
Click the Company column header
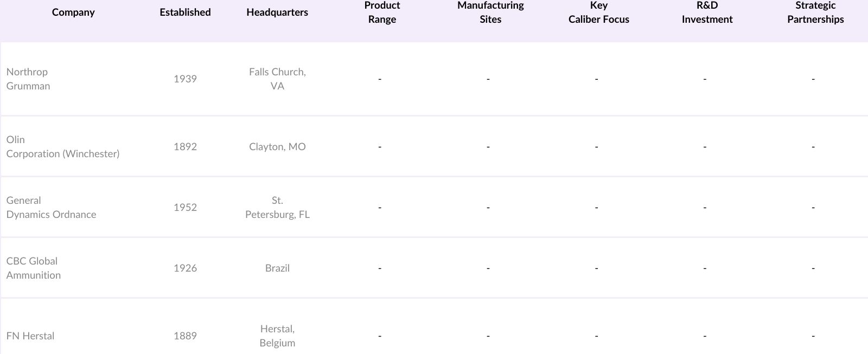pyautogui.click(x=73, y=12)
